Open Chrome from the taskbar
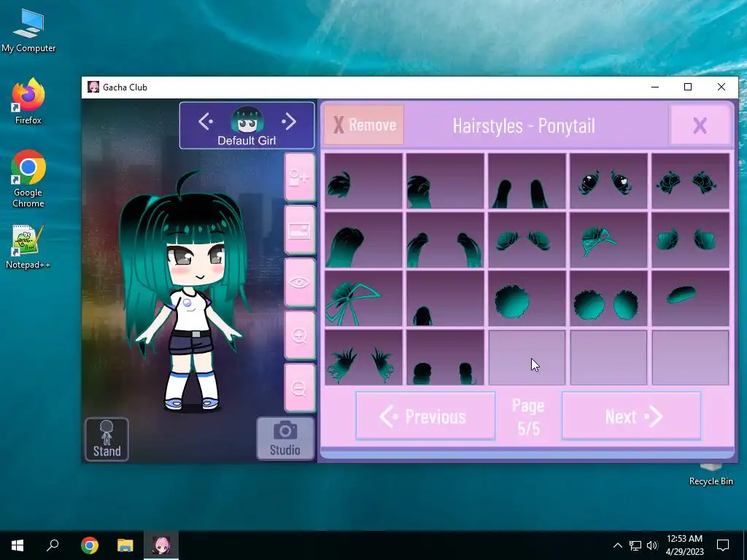Viewport: 747px width, 560px height. click(90, 545)
